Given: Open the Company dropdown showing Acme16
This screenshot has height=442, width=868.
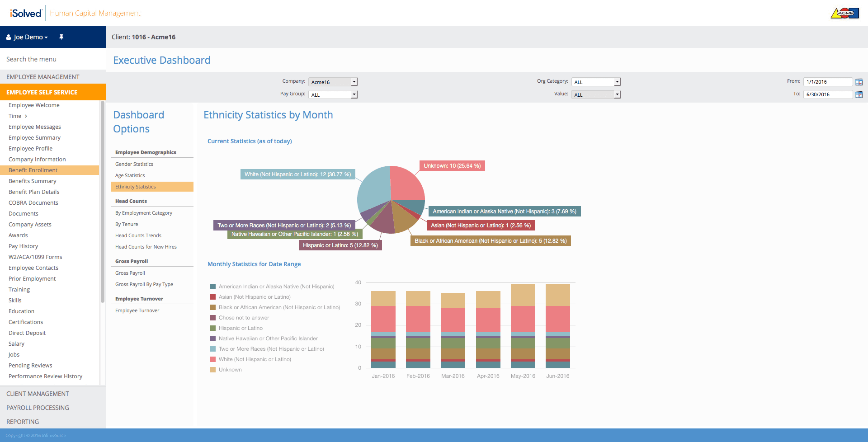Looking at the screenshot, I should [x=333, y=82].
